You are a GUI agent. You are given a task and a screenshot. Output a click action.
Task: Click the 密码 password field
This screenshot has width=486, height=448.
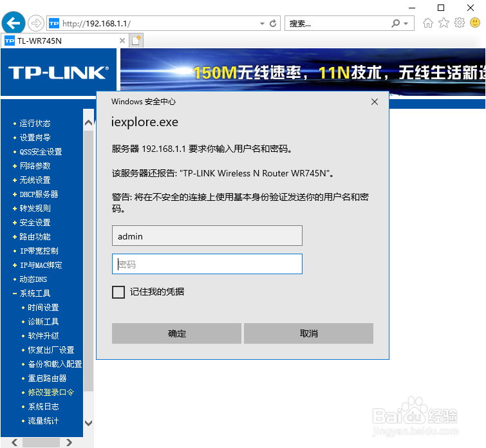(207, 264)
